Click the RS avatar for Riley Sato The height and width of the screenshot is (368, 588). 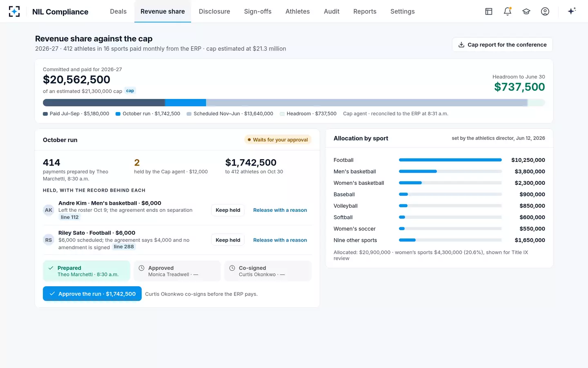click(x=49, y=240)
